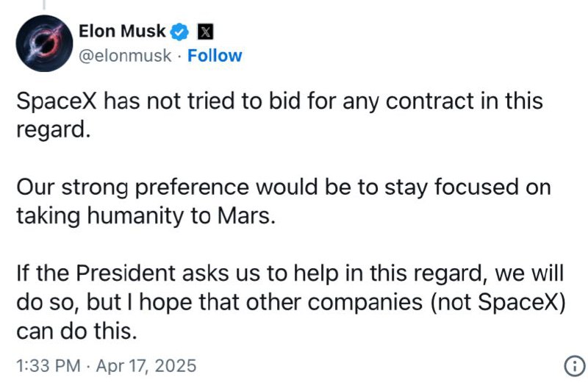The width and height of the screenshot is (588, 383).
Task: Click the line starting "Our strong preference"
Action: click(284, 187)
